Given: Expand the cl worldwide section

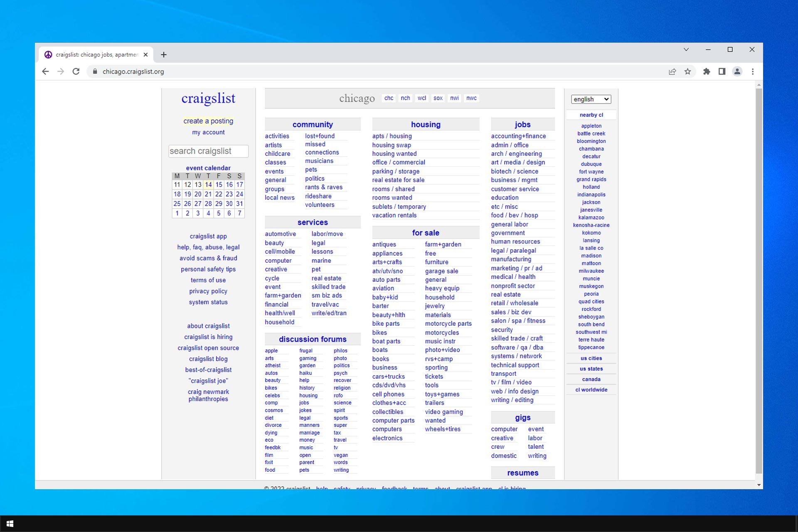Looking at the screenshot, I should (591, 389).
